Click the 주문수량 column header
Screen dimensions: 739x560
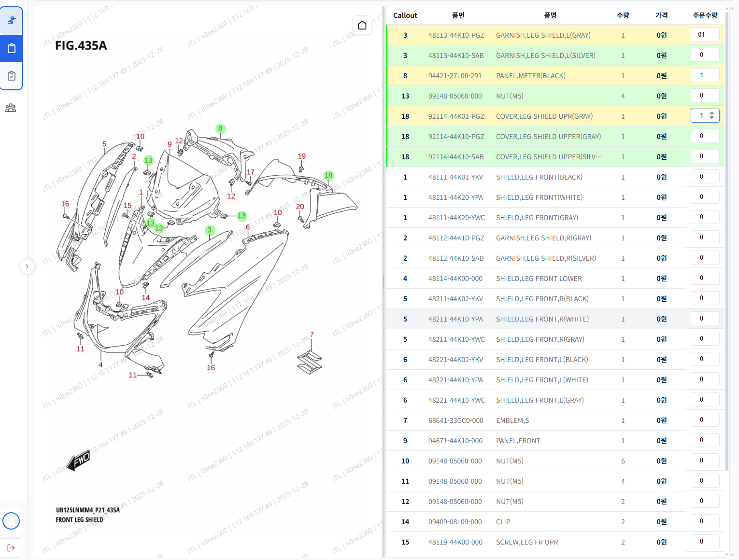pyautogui.click(x=705, y=15)
